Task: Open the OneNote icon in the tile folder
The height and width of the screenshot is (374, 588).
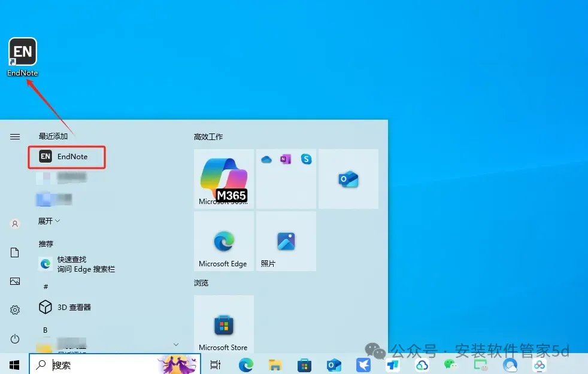Action: pyautogui.click(x=286, y=159)
